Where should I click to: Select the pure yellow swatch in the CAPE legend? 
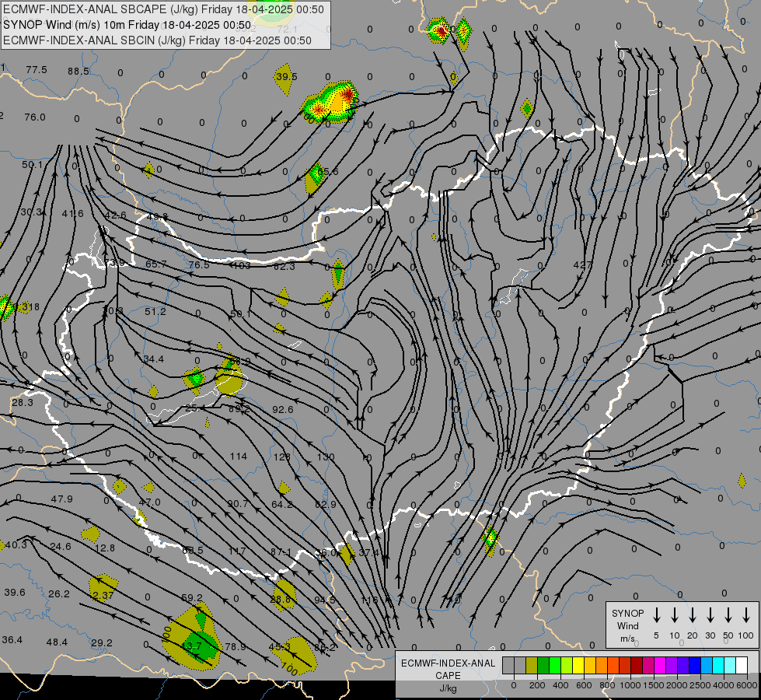coord(578,665)
